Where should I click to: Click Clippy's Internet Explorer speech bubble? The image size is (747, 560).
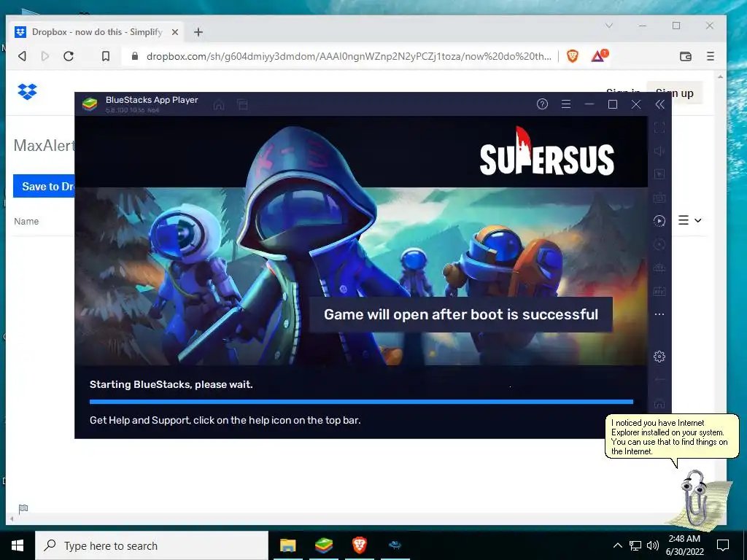click(x=672, y=437)
